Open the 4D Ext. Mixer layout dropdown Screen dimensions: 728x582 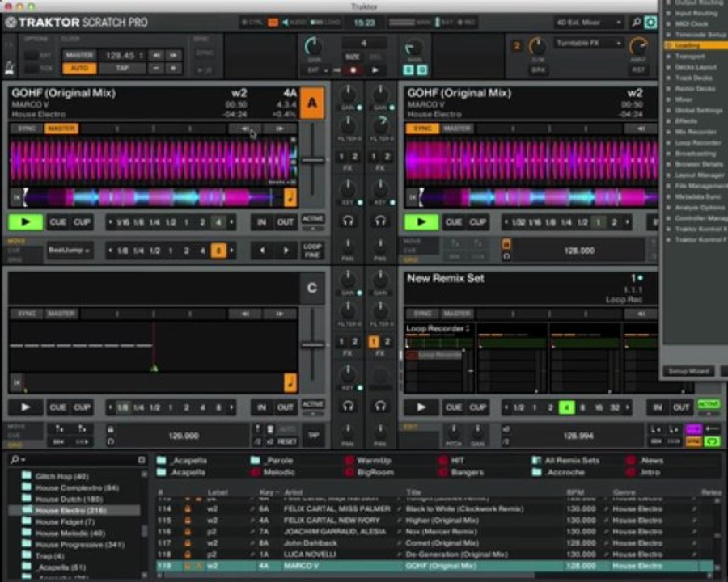click(587, 23)
